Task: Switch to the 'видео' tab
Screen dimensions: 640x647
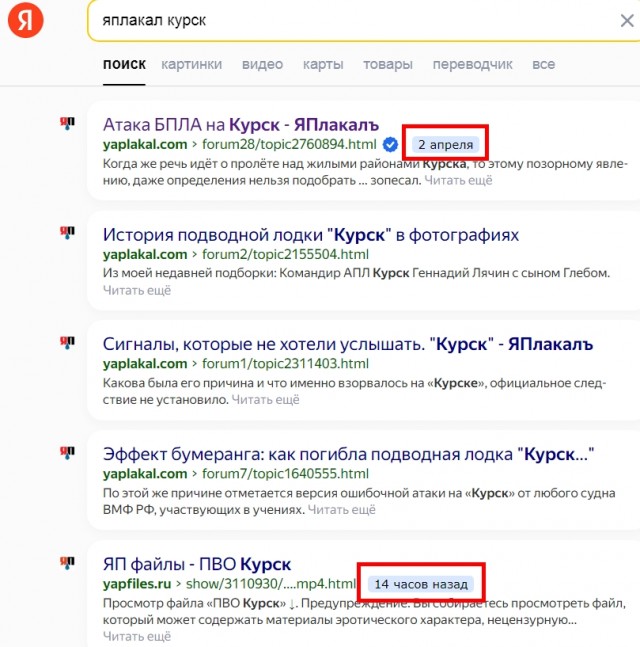Action: pos(262,64)
